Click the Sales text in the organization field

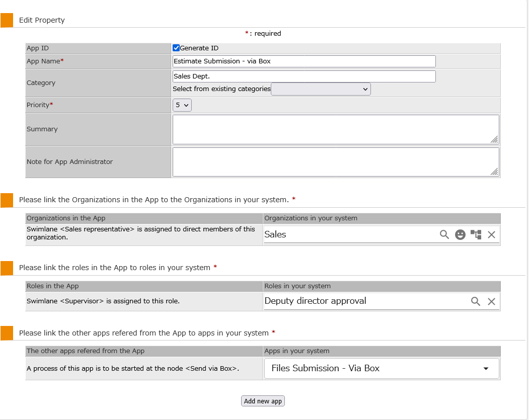275,234
